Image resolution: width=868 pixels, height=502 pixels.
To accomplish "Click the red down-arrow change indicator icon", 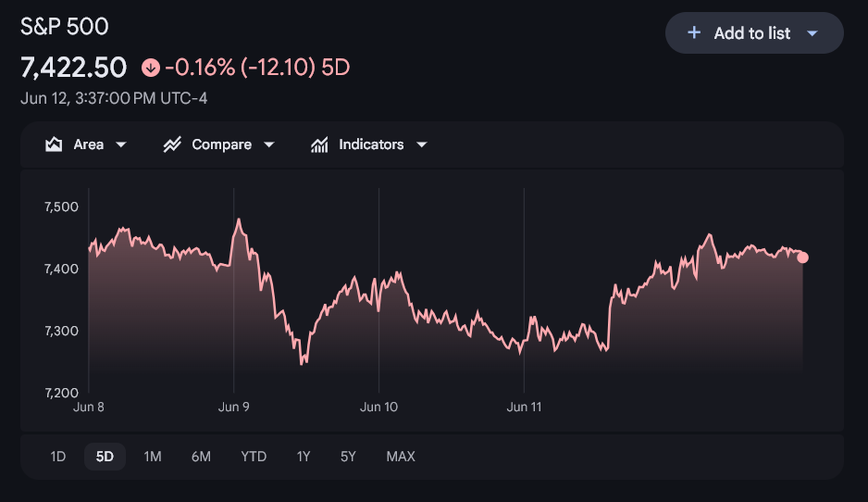I will [x=151, y=68].
